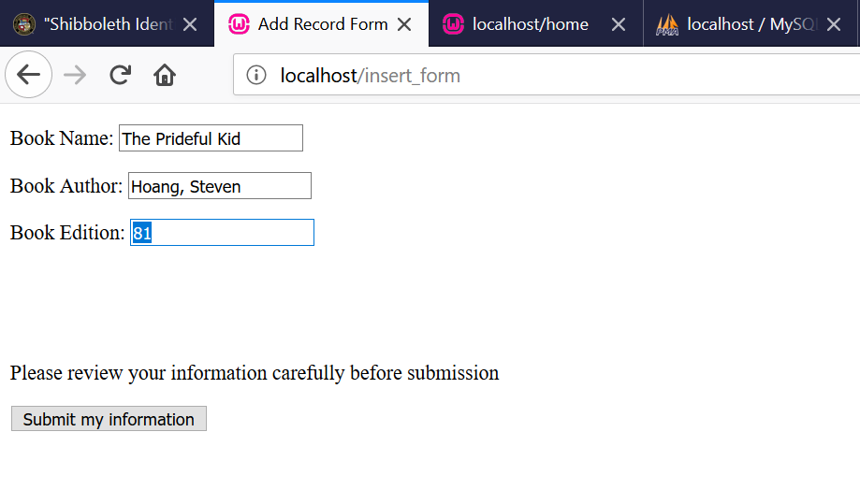This screenshot has height=504, width=860.
Task: Close the Shibboleth Ident tab
Action: [190, 24]
